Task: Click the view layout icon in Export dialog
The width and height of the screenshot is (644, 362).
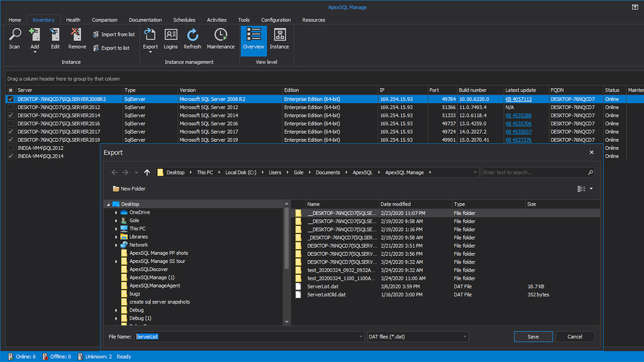Action: [x=581, y=189]
